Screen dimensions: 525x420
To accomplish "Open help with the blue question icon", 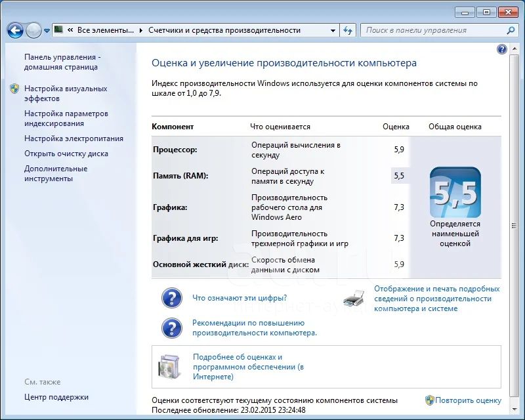I will click(502, 50).
